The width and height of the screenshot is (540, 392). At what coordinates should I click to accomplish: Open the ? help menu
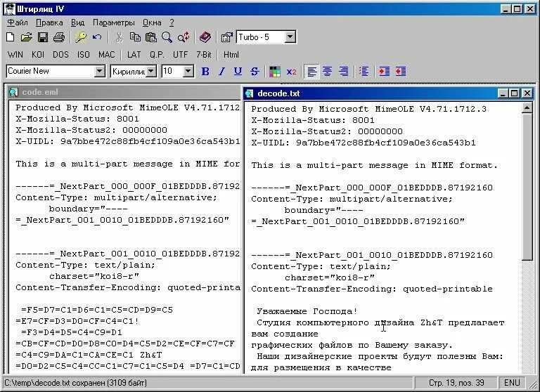click(x=172, y=22)
